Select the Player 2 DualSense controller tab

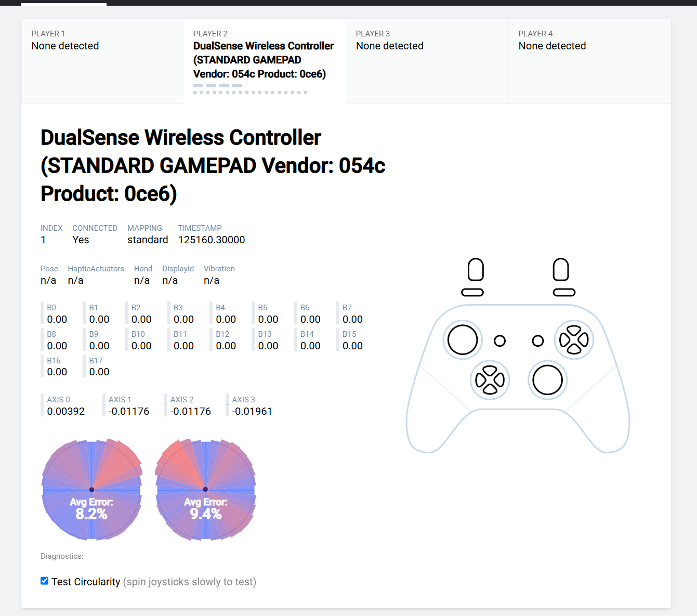tap(265, 61)
